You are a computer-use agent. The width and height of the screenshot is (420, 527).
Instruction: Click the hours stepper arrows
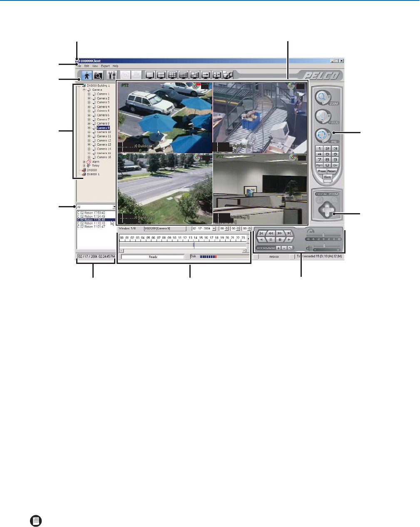click(x=226, y=229)
